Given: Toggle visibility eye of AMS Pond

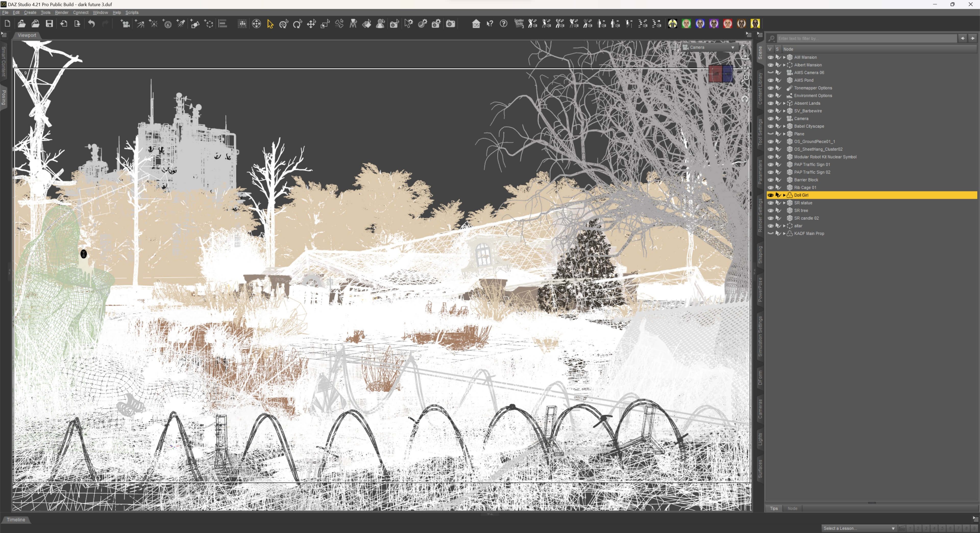Looking at the screenshot, I should [x=770, y=80].
